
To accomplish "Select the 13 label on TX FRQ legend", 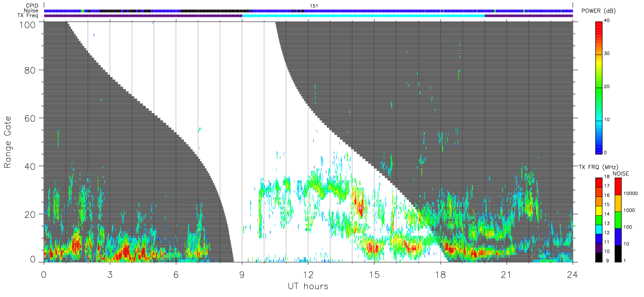I will click(x=607, y=223).
